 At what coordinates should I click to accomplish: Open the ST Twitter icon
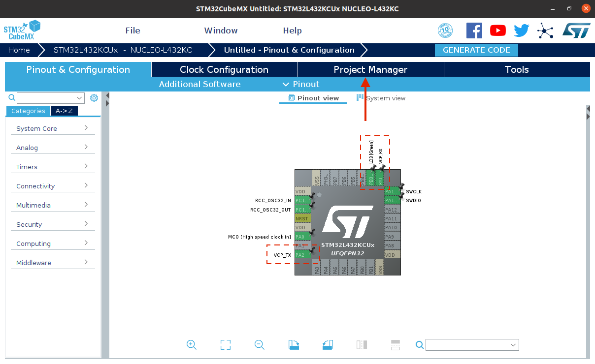point(521,30)
